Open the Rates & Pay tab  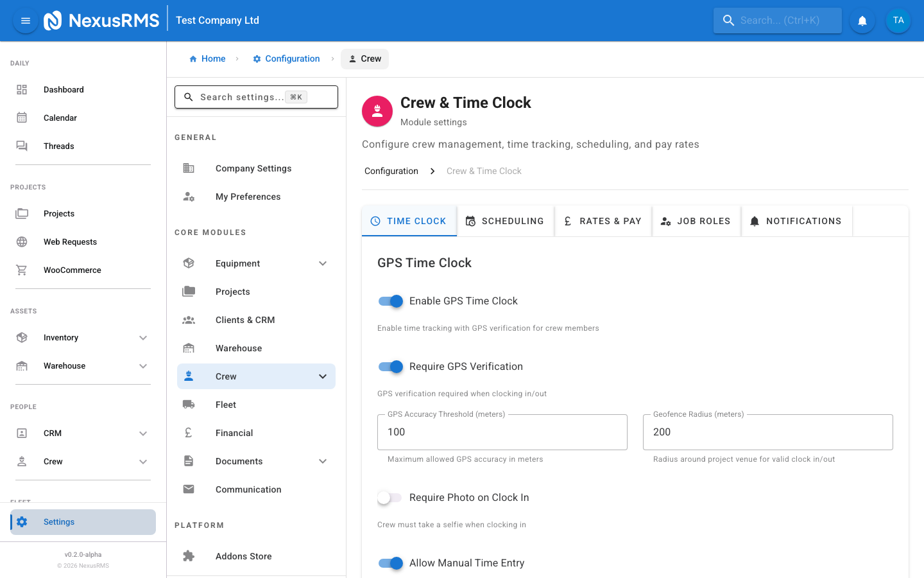click(x=603, y=220)
